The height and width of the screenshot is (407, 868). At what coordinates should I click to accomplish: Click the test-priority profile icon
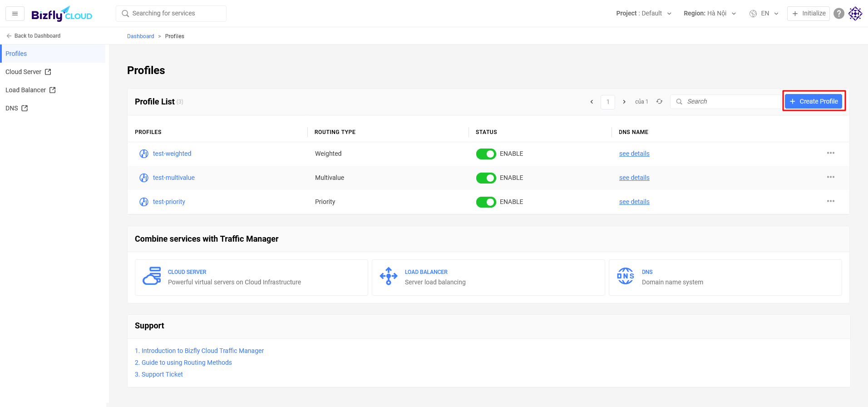coord(144,202)
